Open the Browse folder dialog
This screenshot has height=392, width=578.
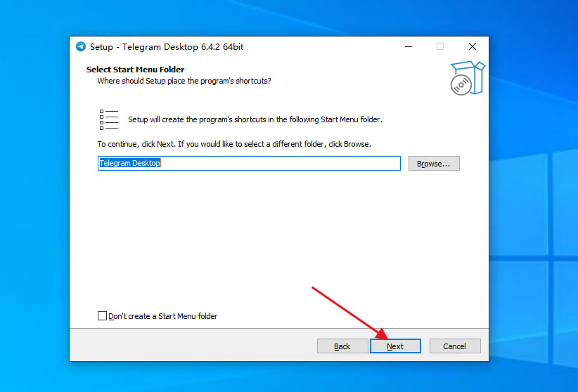click(433, 164)
